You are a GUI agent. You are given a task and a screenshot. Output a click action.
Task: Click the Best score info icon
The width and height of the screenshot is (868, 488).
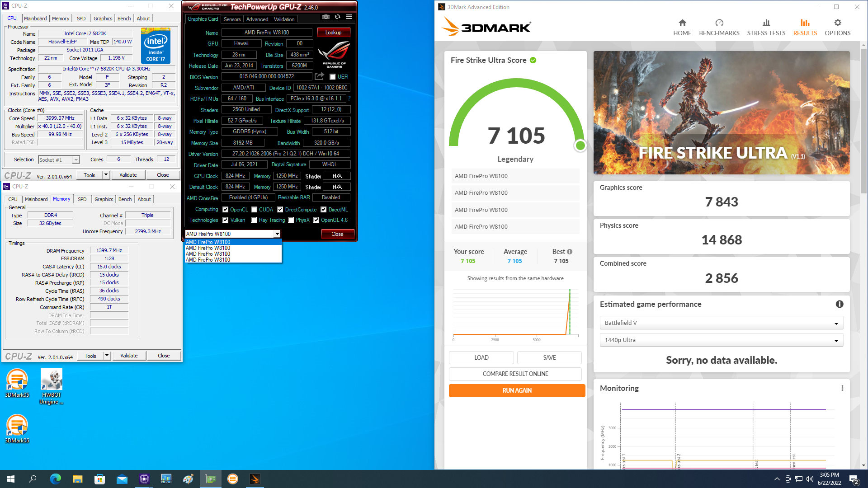[x=570, y=252]
